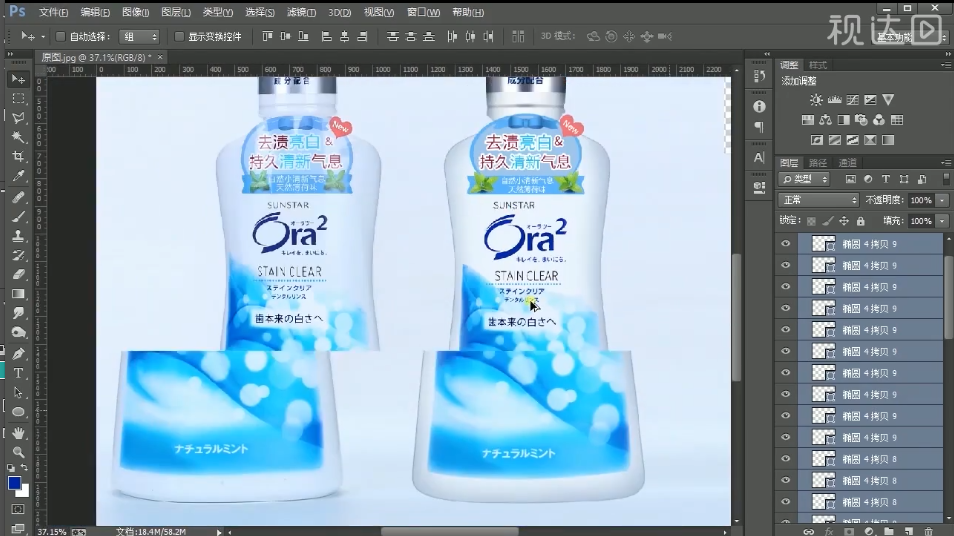The image size is (954, 536).
Task: Toggle lock transparent pixels
Action: point(811,221)
